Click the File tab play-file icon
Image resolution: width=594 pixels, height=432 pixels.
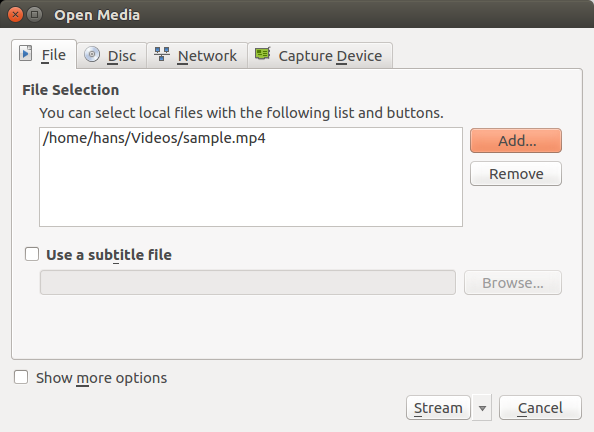(25, 54)
